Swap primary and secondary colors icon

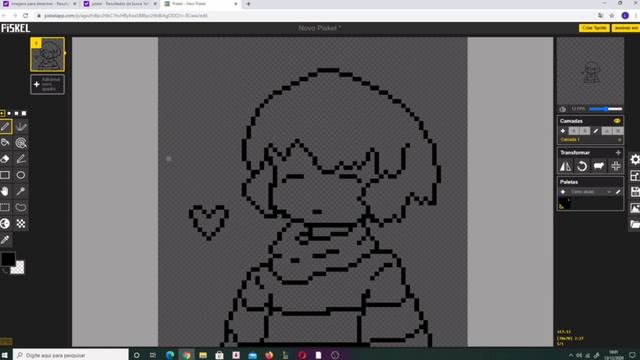(x=4, y=270)
